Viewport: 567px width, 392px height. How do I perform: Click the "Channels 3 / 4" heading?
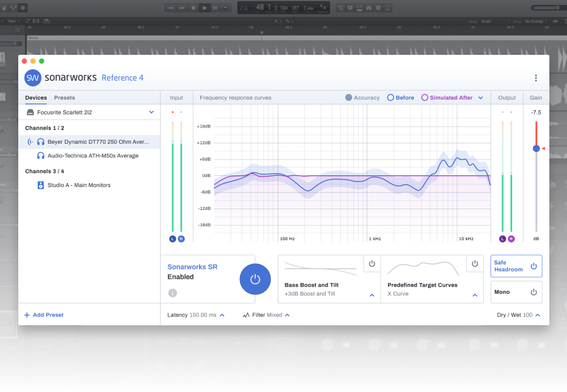point(45,171)
